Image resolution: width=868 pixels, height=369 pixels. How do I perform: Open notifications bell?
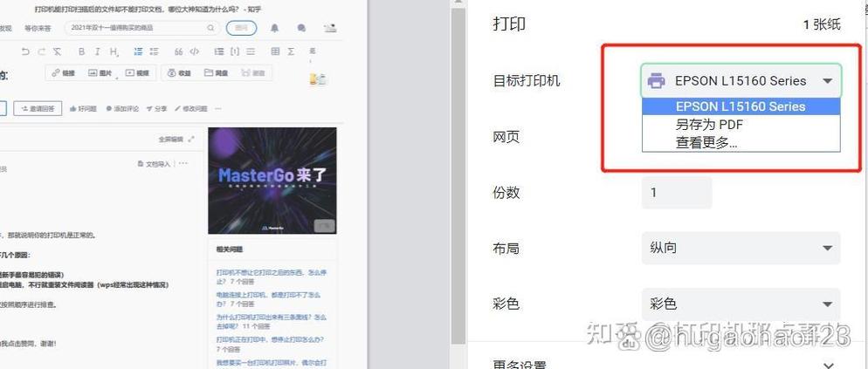pyautogui.click(x=274, y=28)
